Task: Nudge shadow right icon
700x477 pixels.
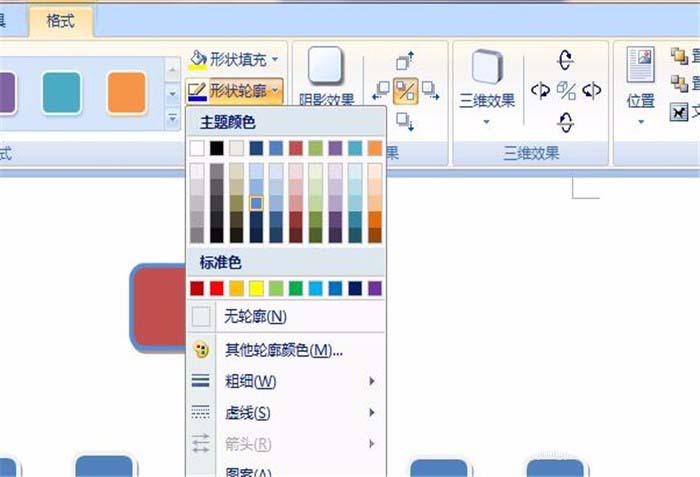Action: pos(430,91)
